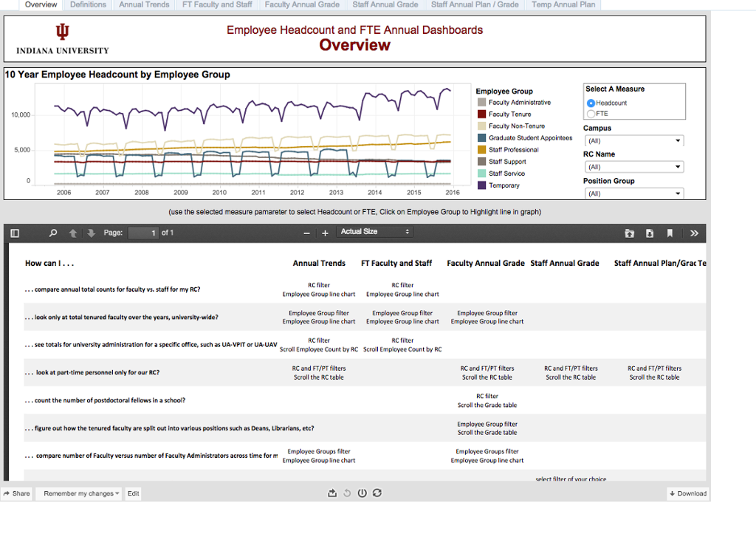Viewport: 756px width, 545px height.
Task: Open PDF viewer tools double-arrow menu
Action: coord(693,233)
